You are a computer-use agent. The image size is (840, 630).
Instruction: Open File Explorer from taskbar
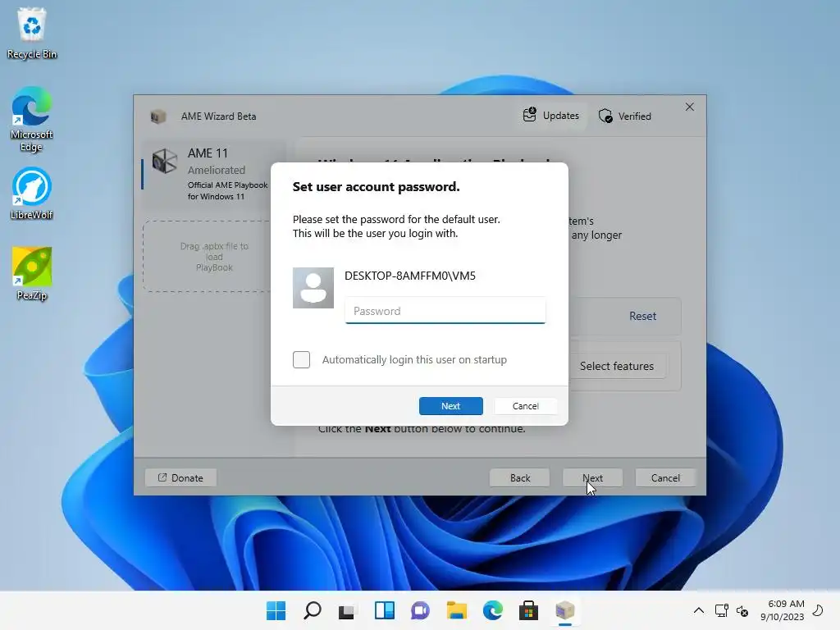[x=456, y=610]
